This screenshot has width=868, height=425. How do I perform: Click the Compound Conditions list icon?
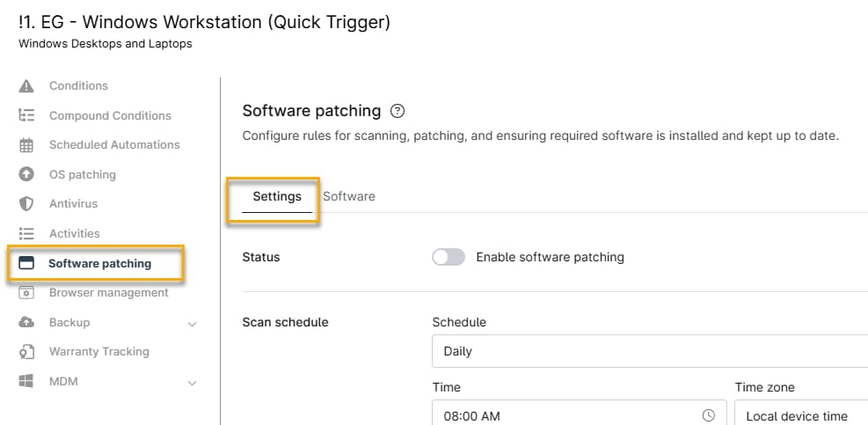(26, 115)
